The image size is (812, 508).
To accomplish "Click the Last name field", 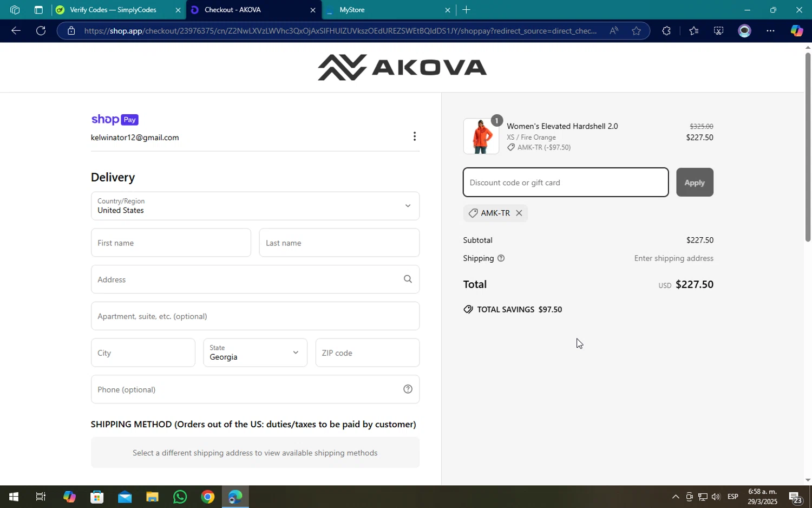I will pyautogui.click(x=339, y=243).
